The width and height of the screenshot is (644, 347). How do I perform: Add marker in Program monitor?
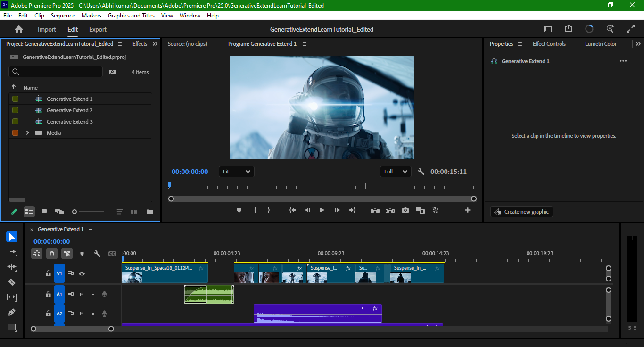point(239,210)
